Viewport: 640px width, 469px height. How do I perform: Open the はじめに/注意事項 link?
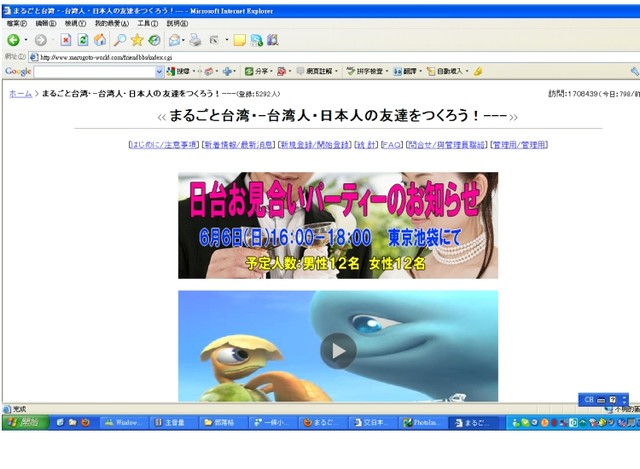(x=164, y=145)
